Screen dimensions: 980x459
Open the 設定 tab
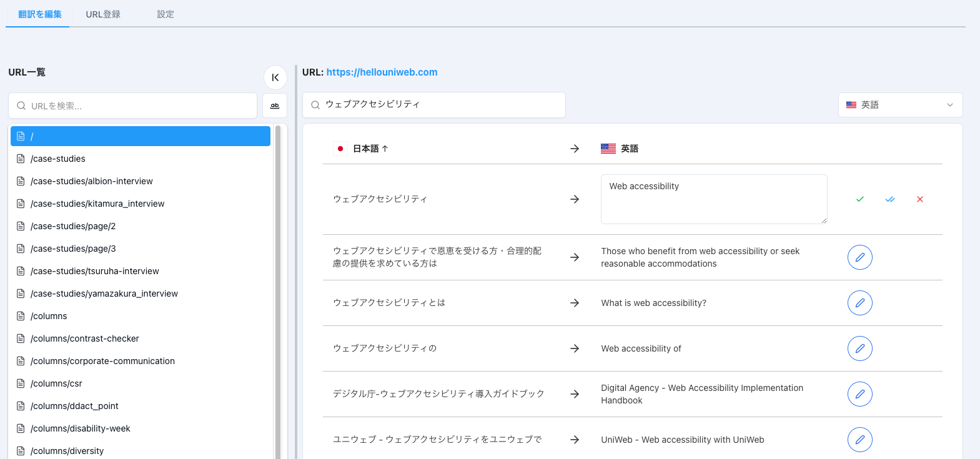click(x=166, y=14)
